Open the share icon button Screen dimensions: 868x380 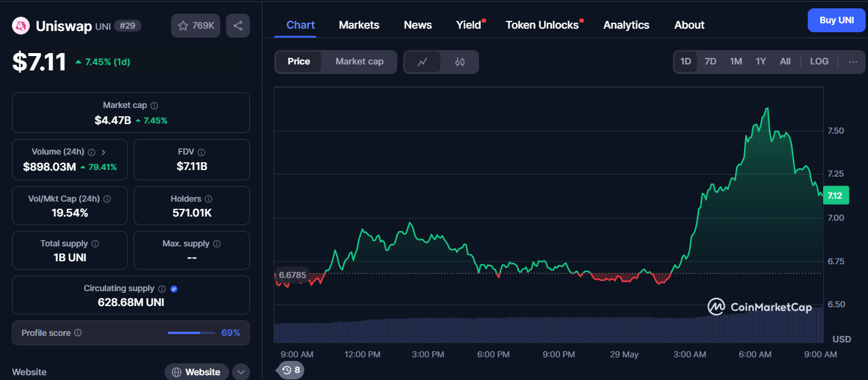click(x=238, y=26)
